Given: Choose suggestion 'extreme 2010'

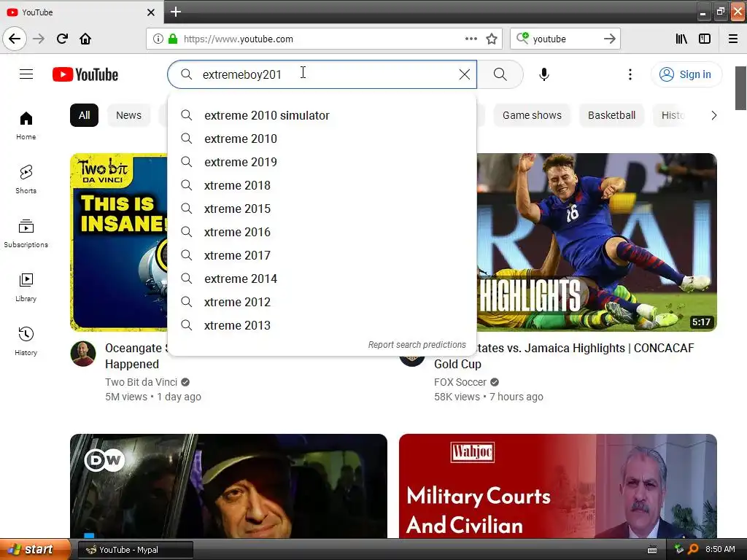Looking at the screenshot, I should pyautogui.click(x=322, y=139).
